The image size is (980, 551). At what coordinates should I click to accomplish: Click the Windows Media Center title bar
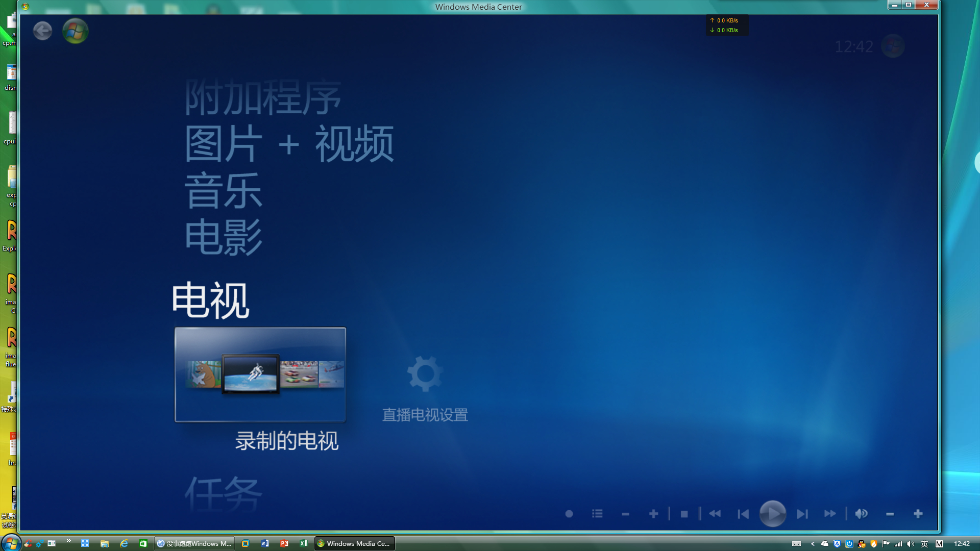click(x=478, y=7)
